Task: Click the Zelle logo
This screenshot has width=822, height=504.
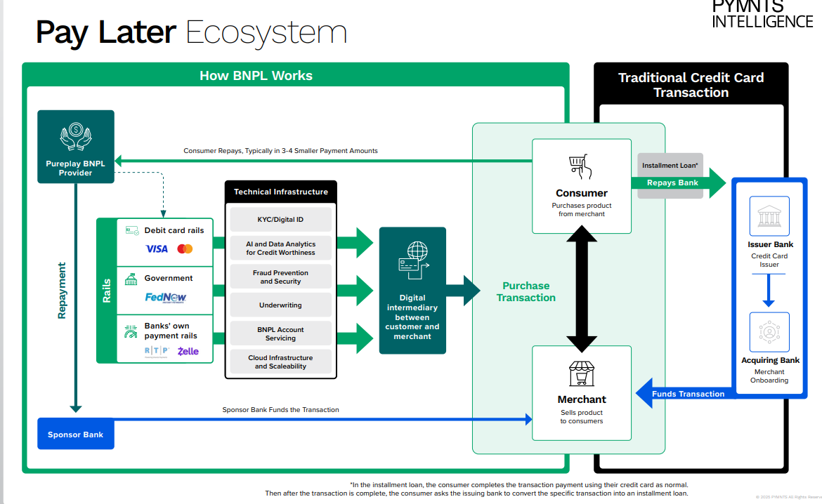Action: pyautogui.click(x=188, y=351)
